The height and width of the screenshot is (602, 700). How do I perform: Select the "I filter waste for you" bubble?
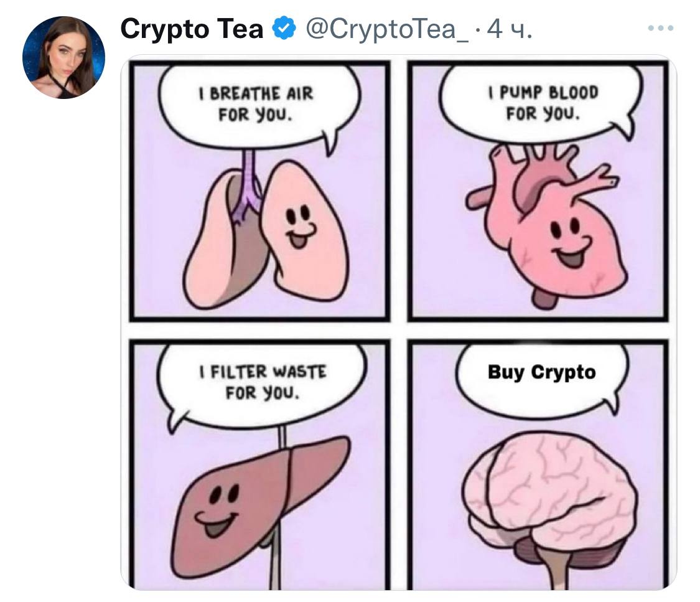click(x=263, y=383)
